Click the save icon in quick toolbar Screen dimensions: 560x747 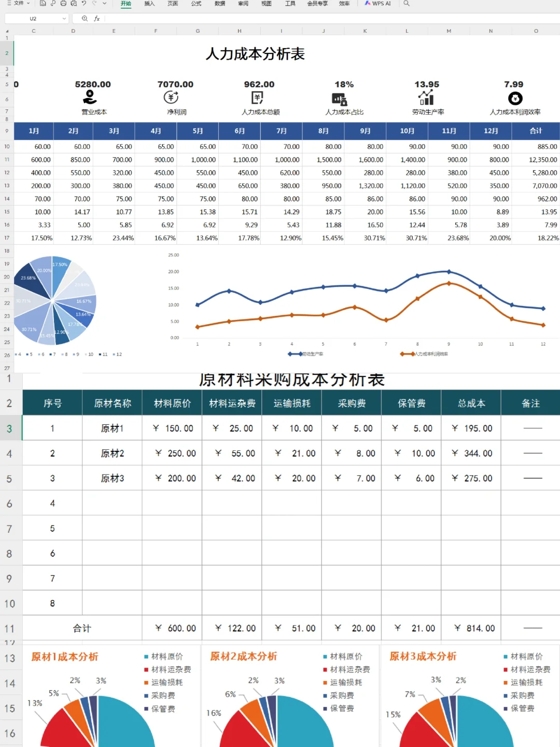[43, 4]
